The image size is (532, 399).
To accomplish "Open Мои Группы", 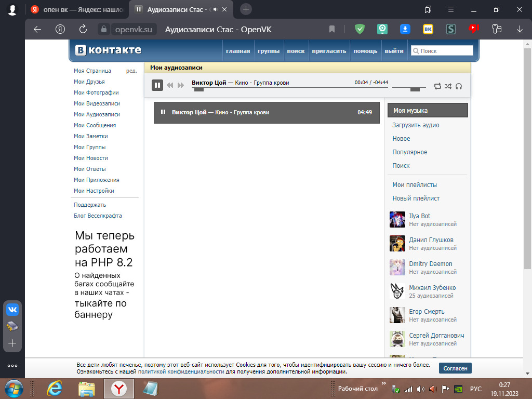I will coord(90,147).
